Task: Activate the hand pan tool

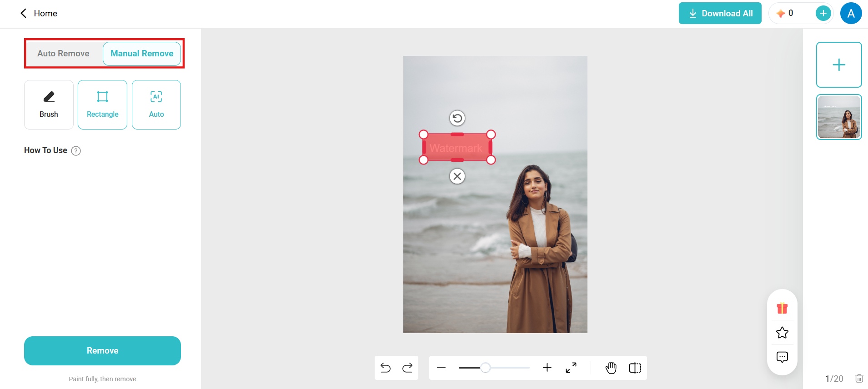Action: click(611, 368)
